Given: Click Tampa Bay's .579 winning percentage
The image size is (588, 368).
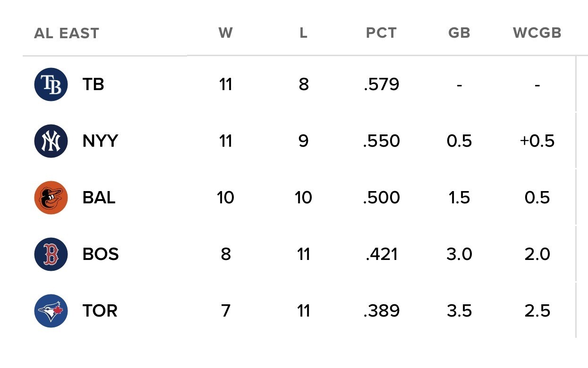Looking at the screenshot, I should [381, 84].
